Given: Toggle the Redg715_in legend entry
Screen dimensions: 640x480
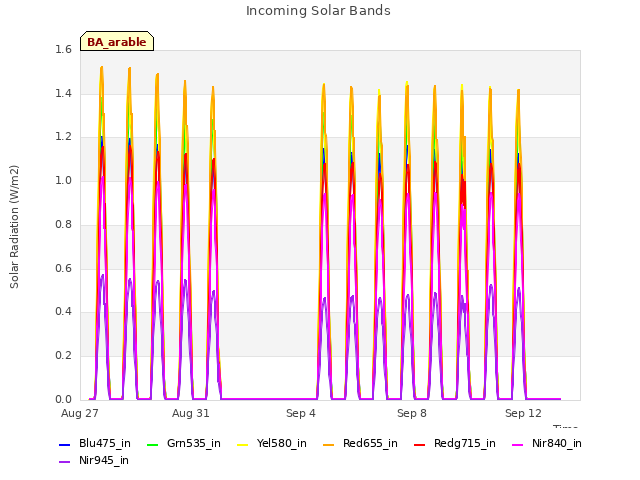Looking at the screenshot, I should click(x=455, y=444).
